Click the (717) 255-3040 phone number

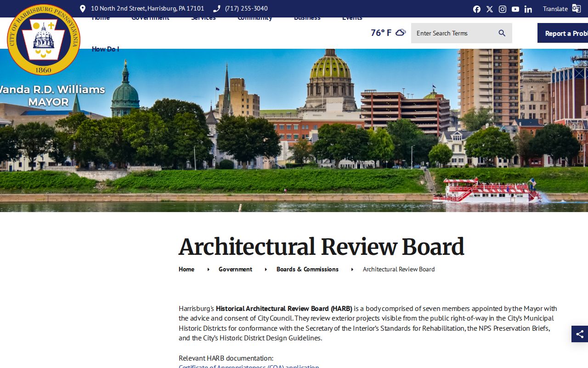coord(246,8)
